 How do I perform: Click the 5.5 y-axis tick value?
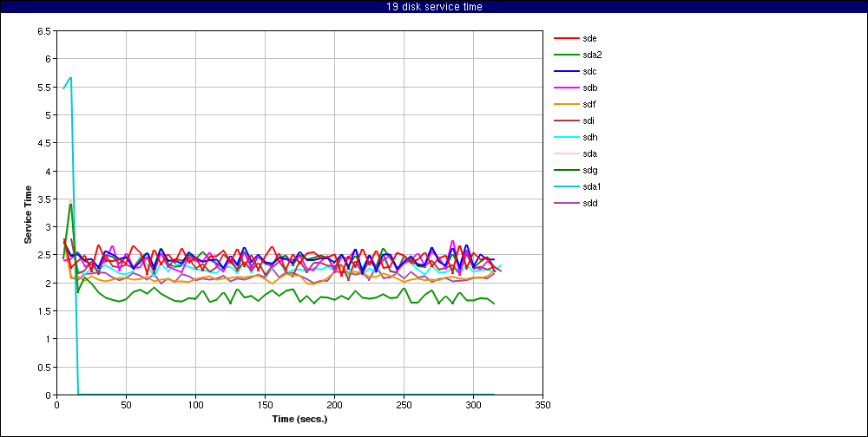44,88
